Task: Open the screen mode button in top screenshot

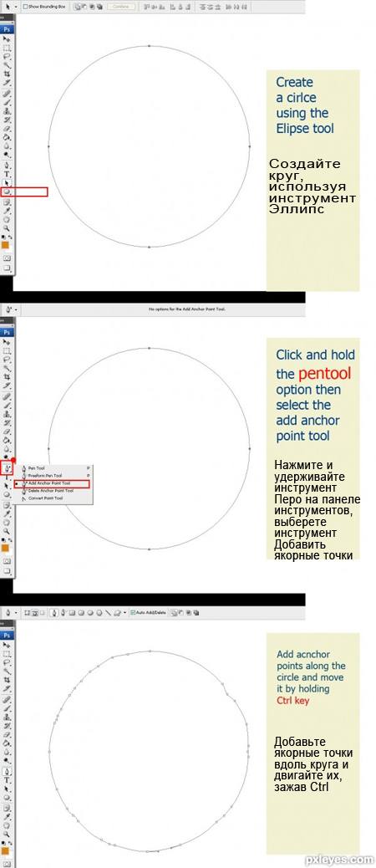Action: click(x=8, y=268)
